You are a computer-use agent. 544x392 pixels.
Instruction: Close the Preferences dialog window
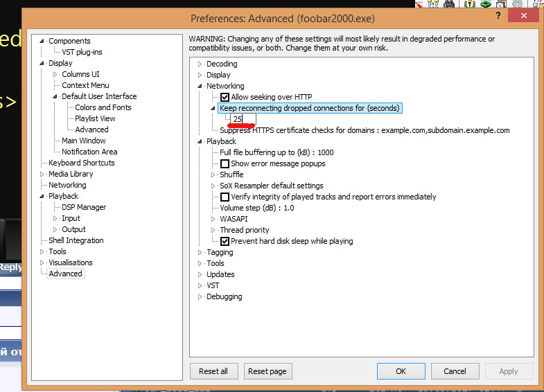[523, 16]
